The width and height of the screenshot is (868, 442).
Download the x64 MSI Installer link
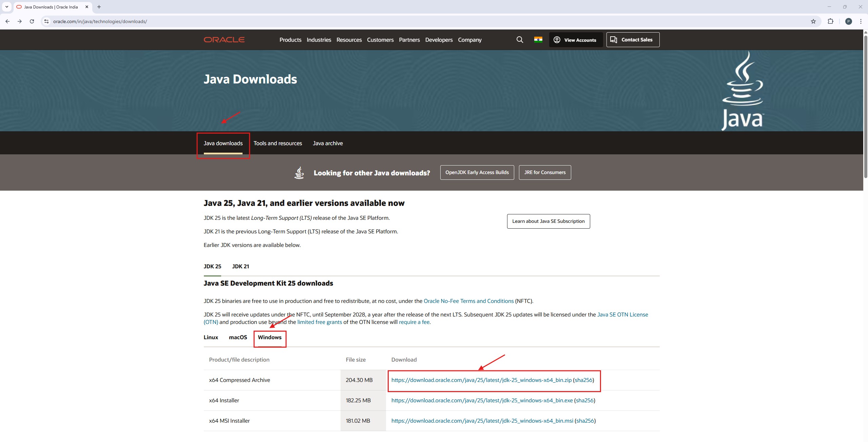pos(482,421)
